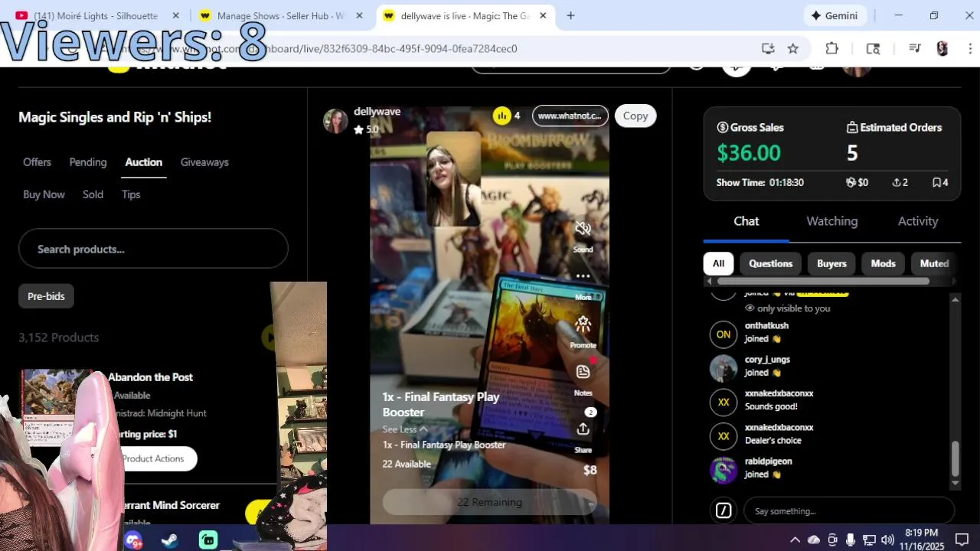This screenshot has height=551, width=980.
Task: Open the More options on the stream
Action: coord(583,276)
